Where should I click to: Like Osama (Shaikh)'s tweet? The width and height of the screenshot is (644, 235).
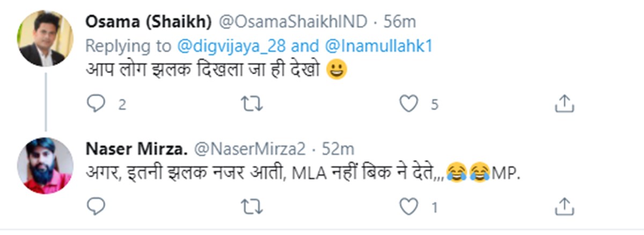[x=409, y=104]
